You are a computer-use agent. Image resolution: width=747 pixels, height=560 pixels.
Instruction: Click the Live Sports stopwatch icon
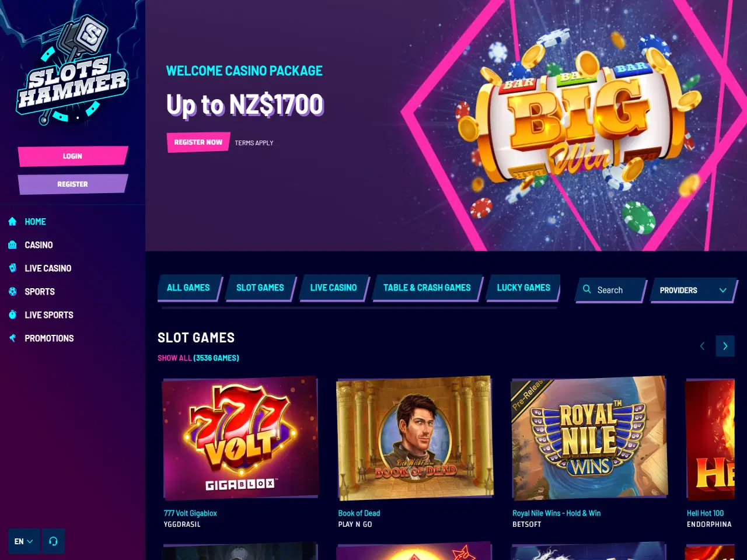tap(12, 315)
